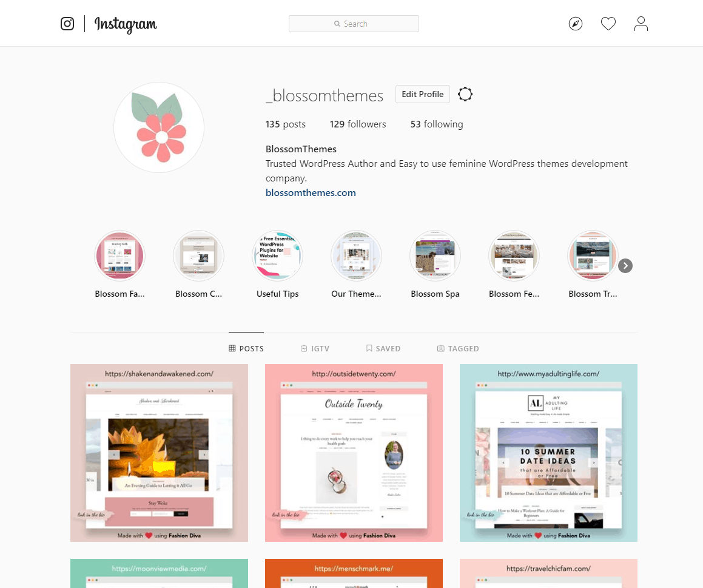703x588 pixels.
Task: Click the Edit Profile button
Action: 422,94
